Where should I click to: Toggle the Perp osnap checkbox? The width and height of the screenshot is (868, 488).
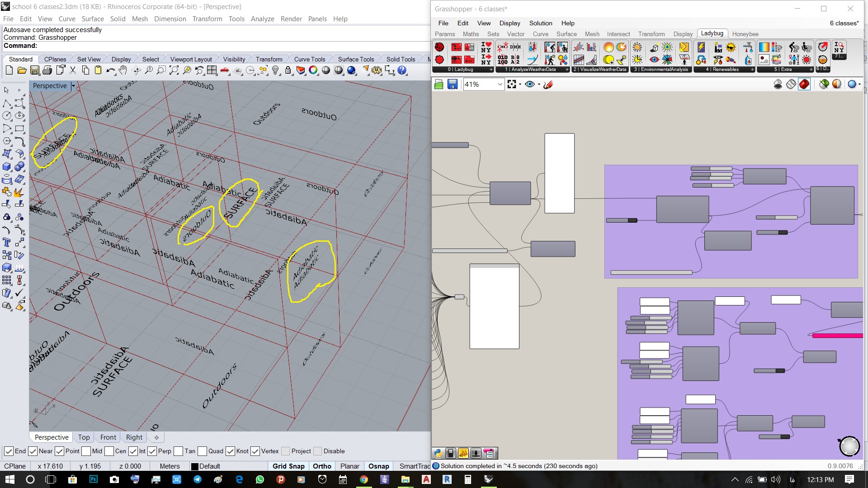tap(152, 451)
